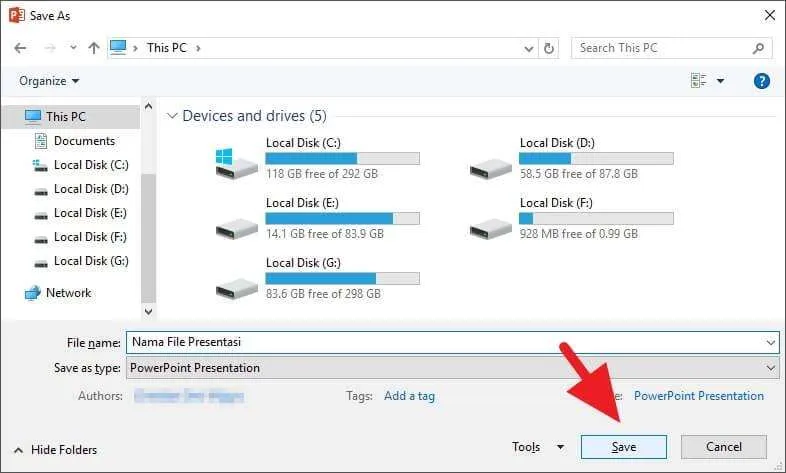Click the This PC breadcrumb segment
The width and height of the screenshot is (786, 473).
[x=166, y=48]
